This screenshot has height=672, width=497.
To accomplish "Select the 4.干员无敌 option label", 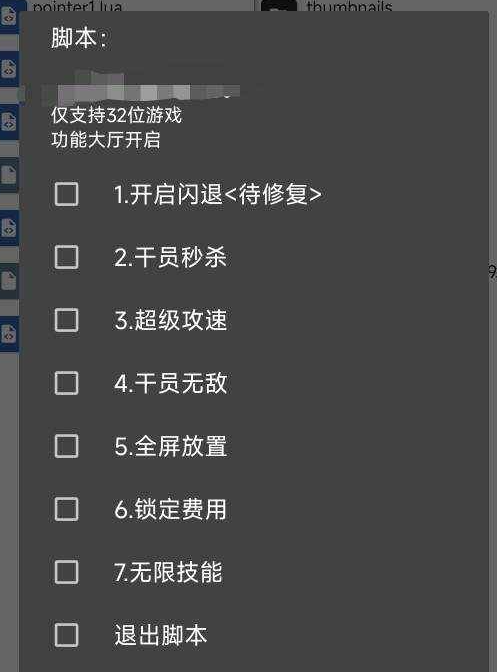I will pos(170,383).
